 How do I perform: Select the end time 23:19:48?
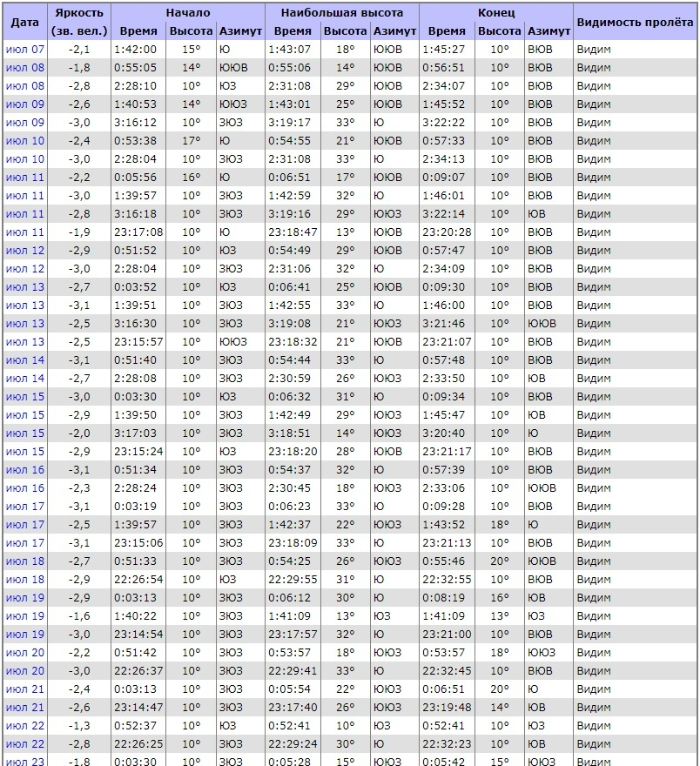point(447,708)
